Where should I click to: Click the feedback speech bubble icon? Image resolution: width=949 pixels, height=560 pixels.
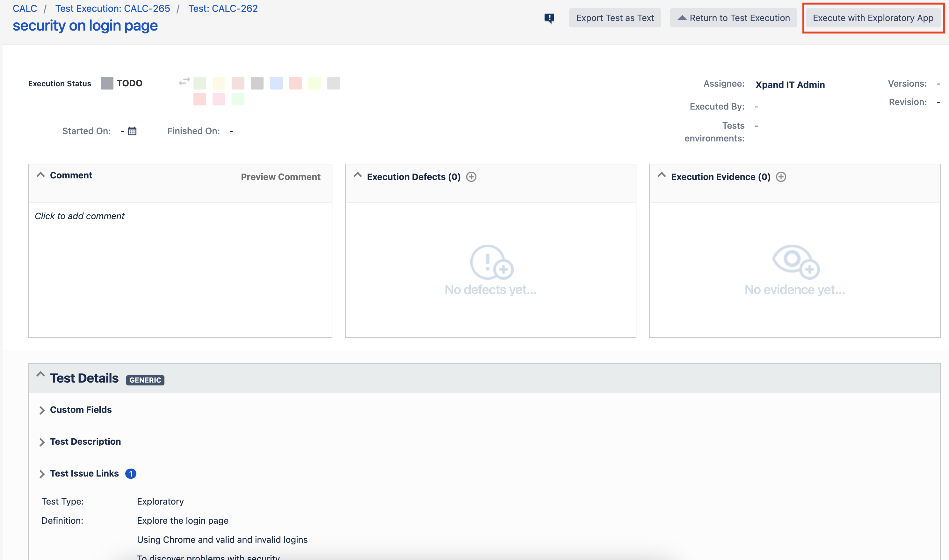click(549, 18)
